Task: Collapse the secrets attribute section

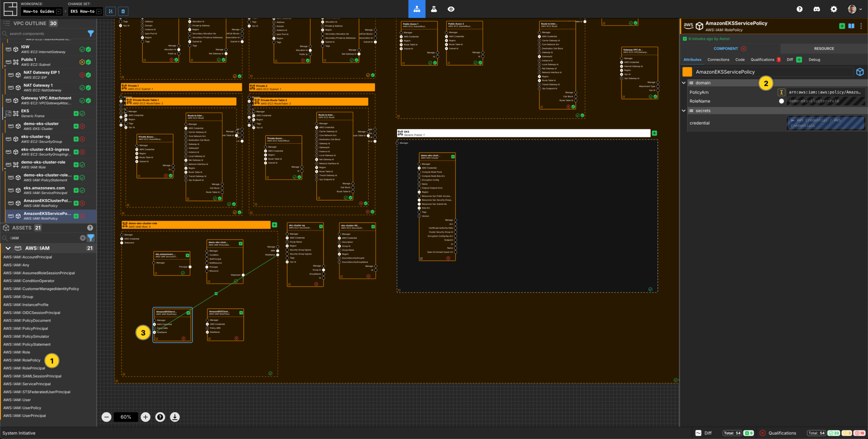Action: point(684,111)
